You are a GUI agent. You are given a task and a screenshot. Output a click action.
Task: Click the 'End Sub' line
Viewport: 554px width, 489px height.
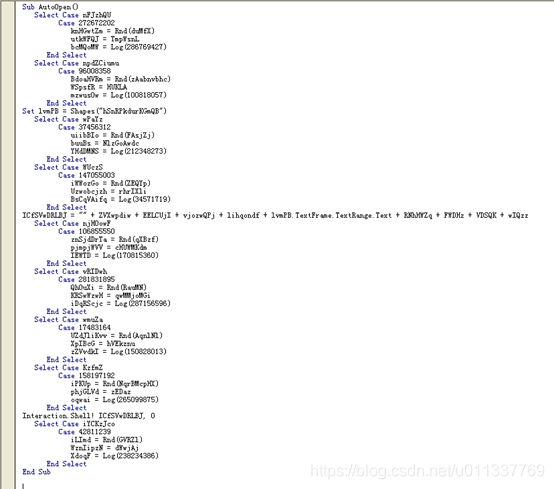click(x=36, y=472)
